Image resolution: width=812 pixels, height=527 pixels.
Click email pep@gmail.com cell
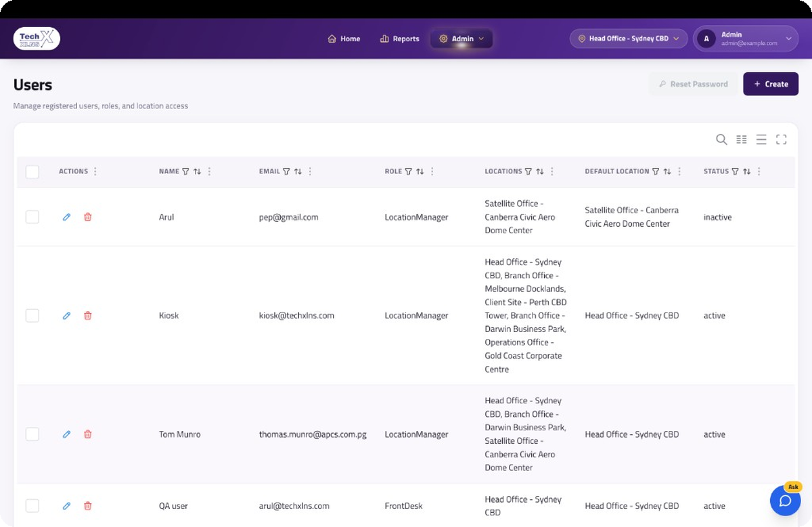288,217
